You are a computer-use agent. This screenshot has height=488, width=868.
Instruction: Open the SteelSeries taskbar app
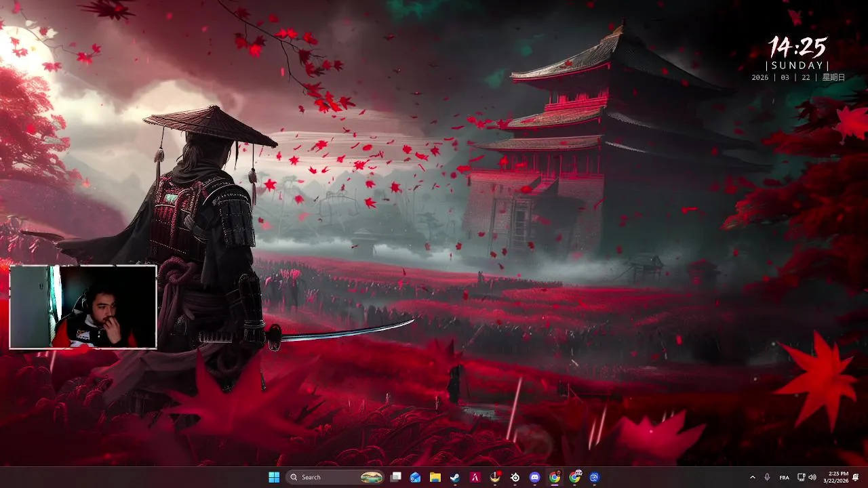[x=515, y=477]
